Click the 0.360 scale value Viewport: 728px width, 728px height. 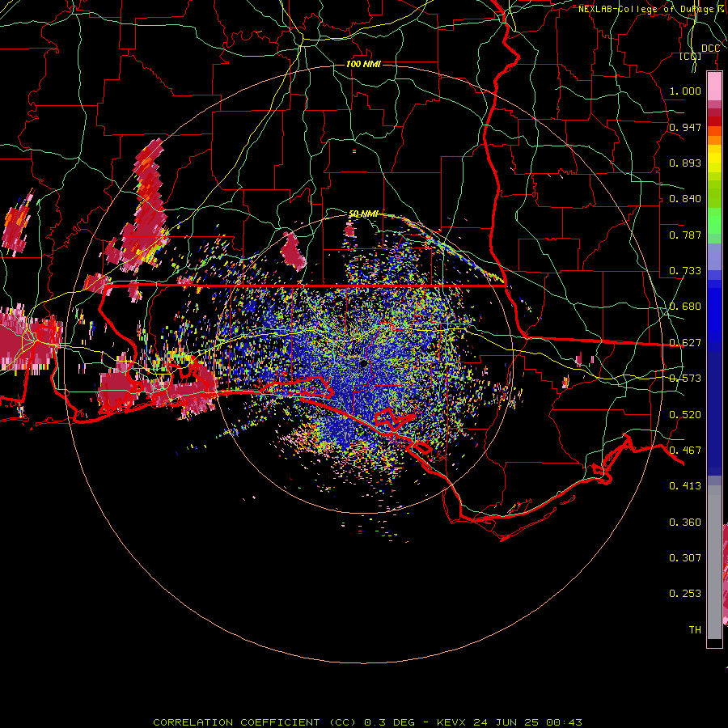coord(685,522)
